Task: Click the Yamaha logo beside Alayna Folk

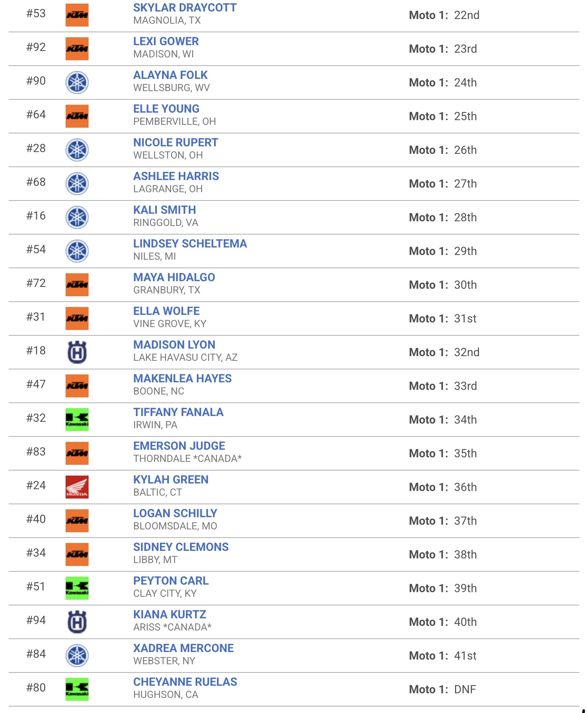Action: (x=77, y=82)
